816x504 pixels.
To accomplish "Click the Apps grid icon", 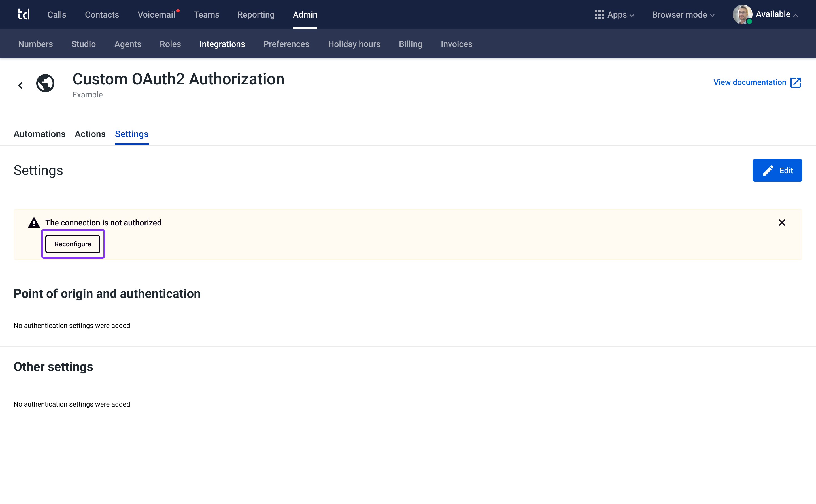I will [599, 15].
